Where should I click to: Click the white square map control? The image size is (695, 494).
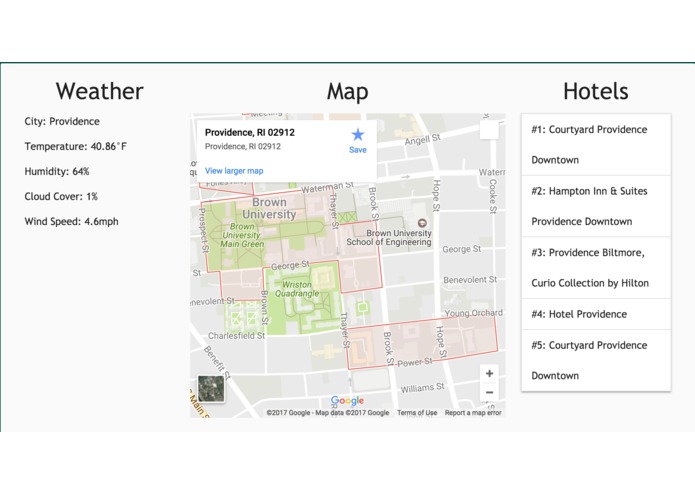[x=489, y=130]
